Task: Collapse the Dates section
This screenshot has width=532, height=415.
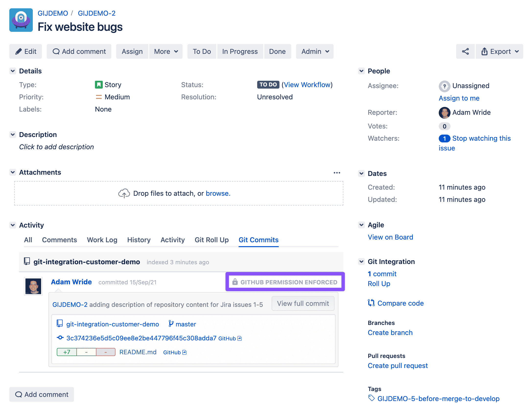Action: (x=361, y=173)
